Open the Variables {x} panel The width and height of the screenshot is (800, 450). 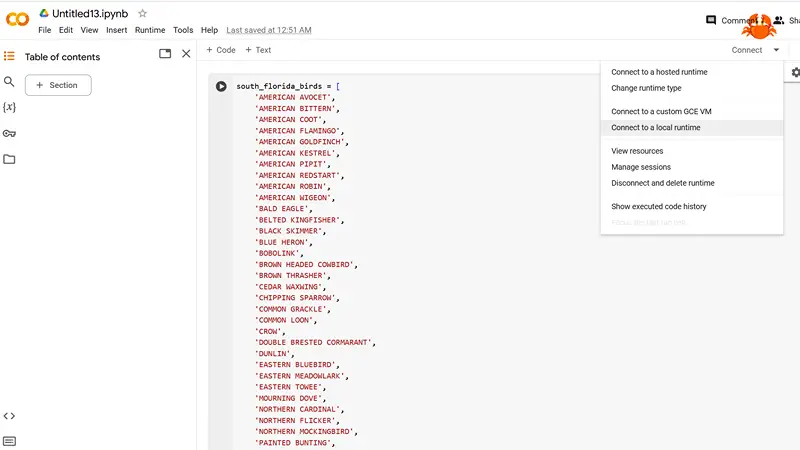coord(9,107)
